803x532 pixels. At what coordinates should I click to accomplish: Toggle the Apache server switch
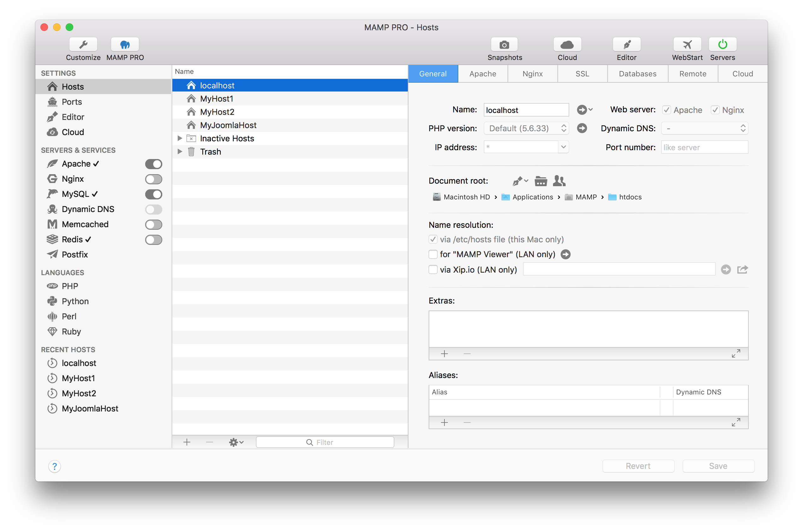[x=153, y=164]
